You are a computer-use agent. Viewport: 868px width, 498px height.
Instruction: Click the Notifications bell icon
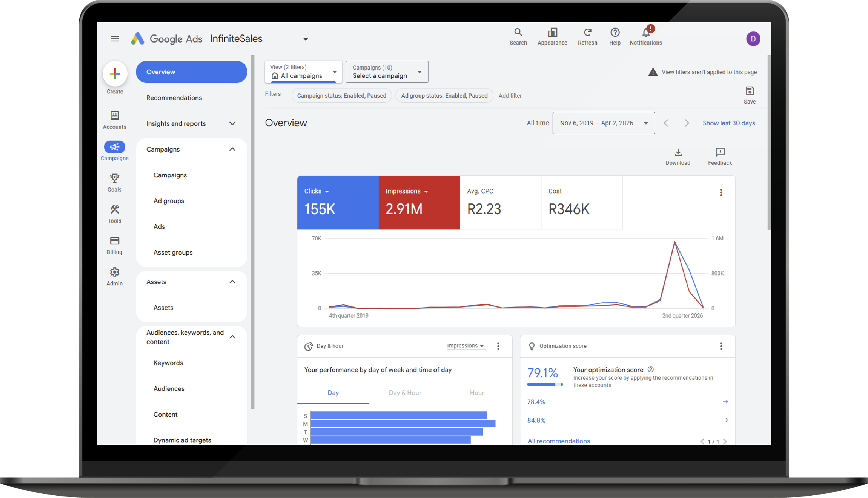[x=646, y=33]
